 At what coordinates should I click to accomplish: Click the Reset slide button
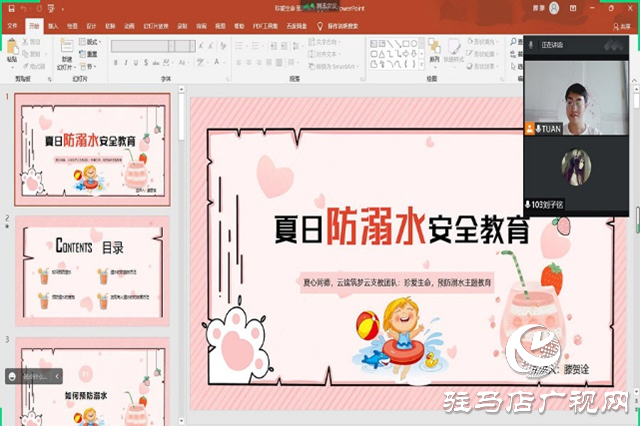pos(92,53)
